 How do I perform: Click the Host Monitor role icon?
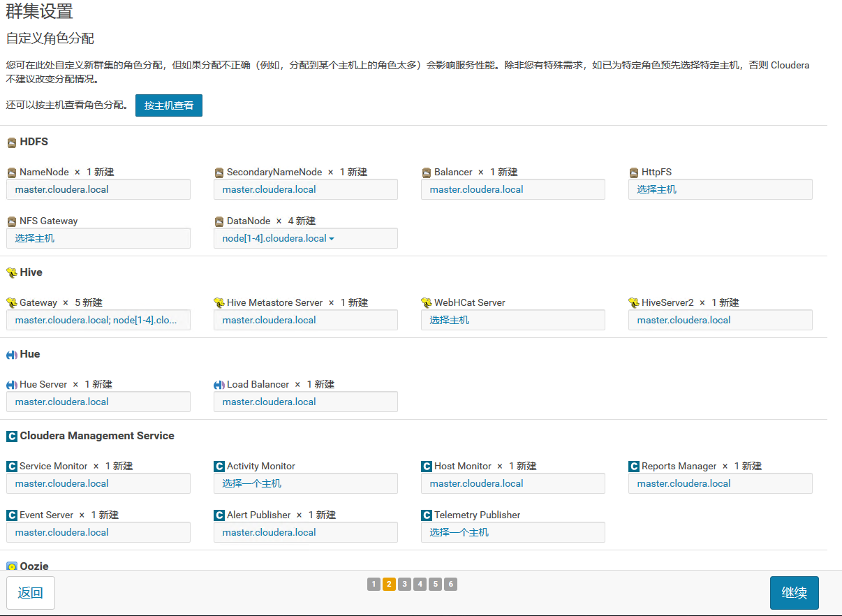click(427, 467)
